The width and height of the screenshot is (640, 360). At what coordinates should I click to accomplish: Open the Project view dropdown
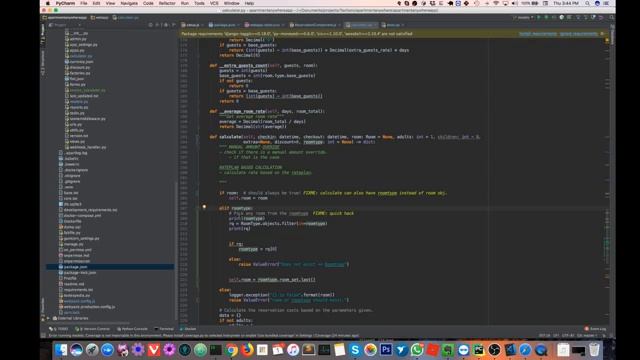coord(64,25)
